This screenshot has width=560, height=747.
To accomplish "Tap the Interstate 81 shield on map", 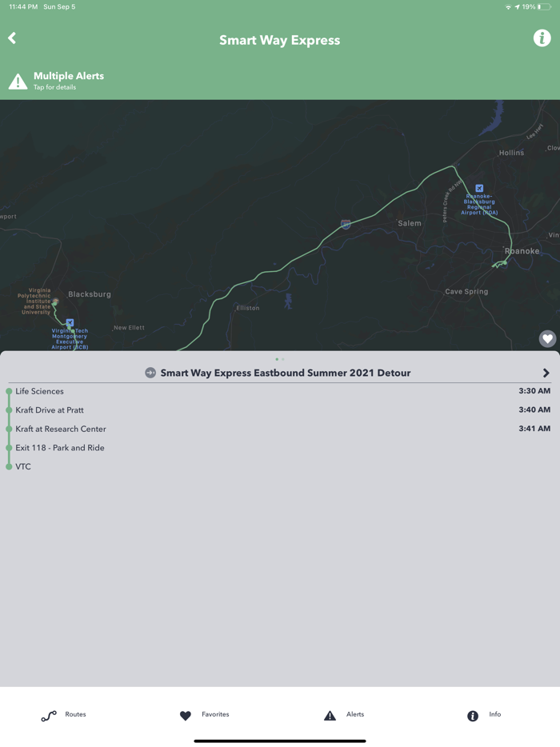I will pyautogui.click(x=346, y=224).
